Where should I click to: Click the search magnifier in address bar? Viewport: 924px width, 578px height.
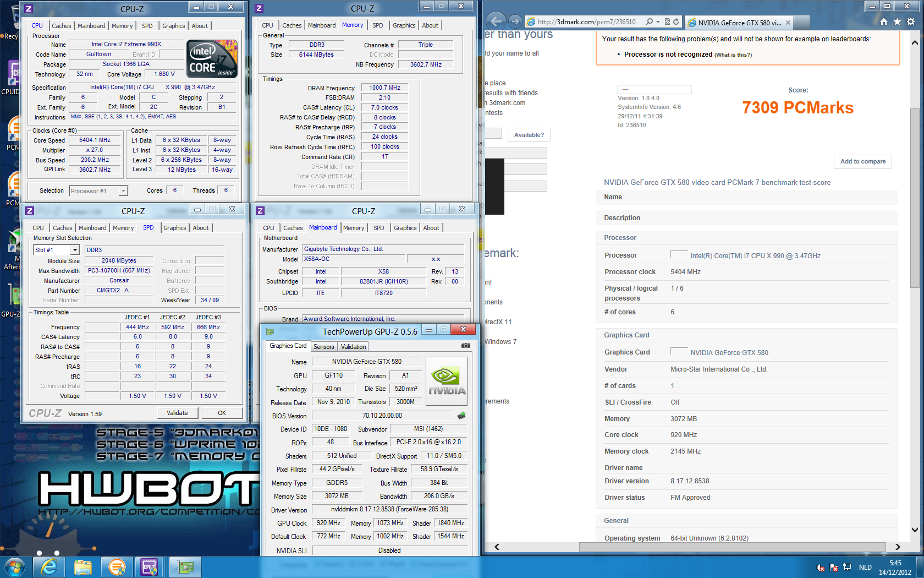coord(649,22)
